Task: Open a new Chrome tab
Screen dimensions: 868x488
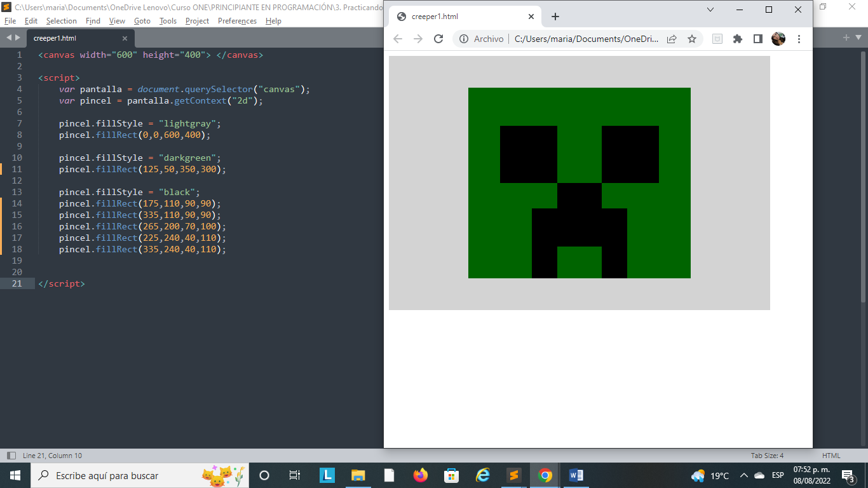Action: pos(555,17)
